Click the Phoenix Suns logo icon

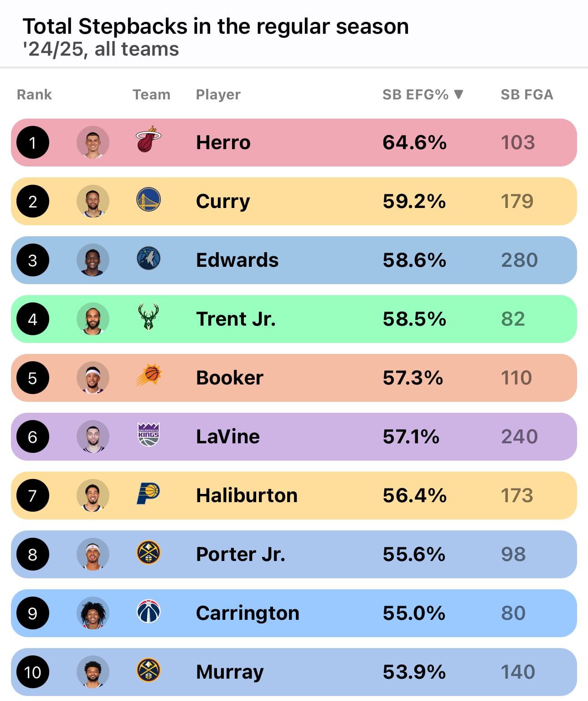click(x=149, y=375)
